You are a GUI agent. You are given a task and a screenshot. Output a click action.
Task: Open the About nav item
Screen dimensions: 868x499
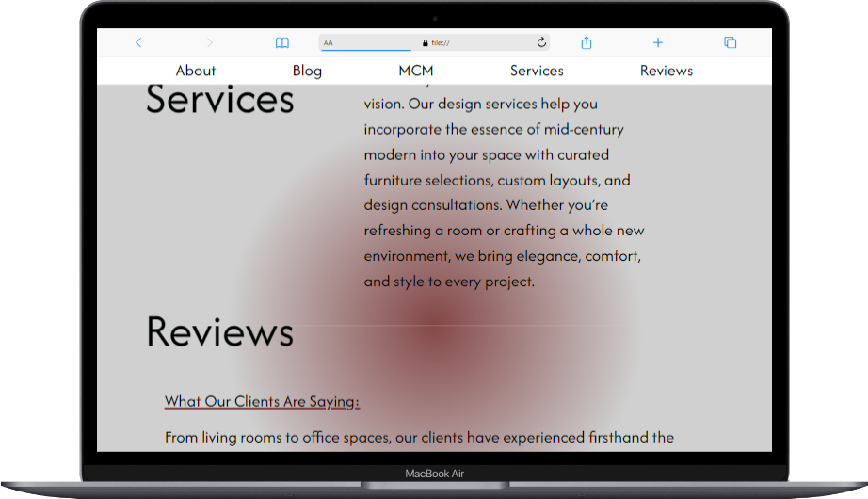point(196,71)
